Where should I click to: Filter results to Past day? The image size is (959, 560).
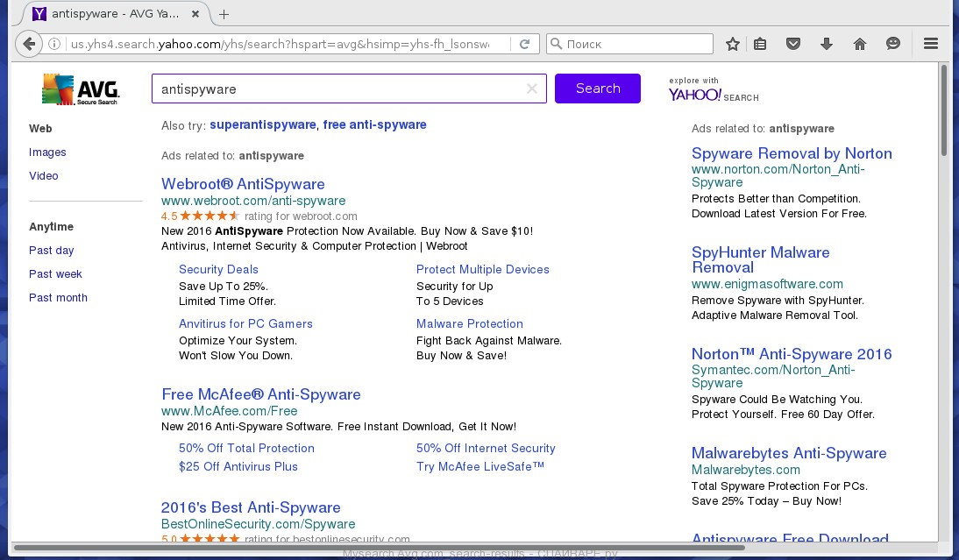pyautogui.click(x=52, y=251)
